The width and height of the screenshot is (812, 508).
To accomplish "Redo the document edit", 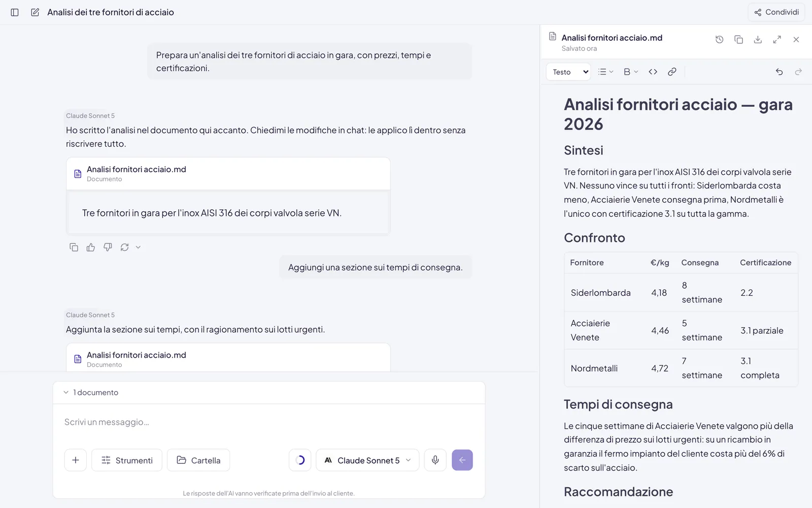I will (x=798, y=72).
